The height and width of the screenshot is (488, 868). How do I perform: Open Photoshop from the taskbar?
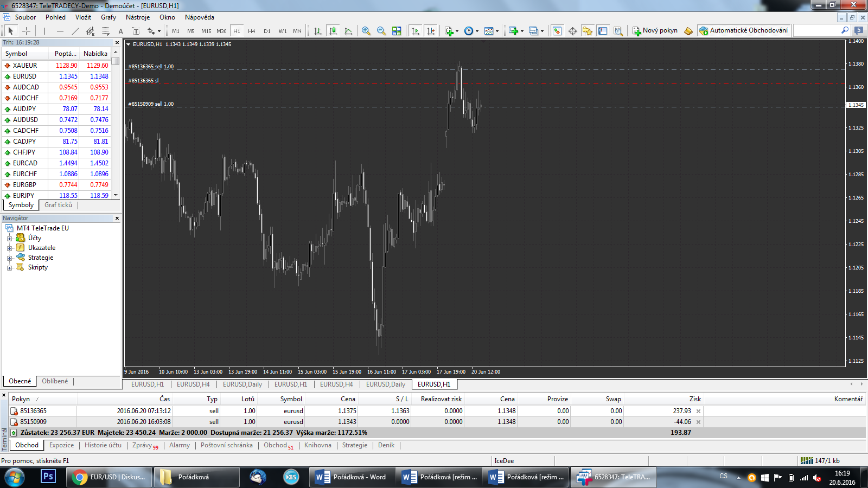(48, 477)
